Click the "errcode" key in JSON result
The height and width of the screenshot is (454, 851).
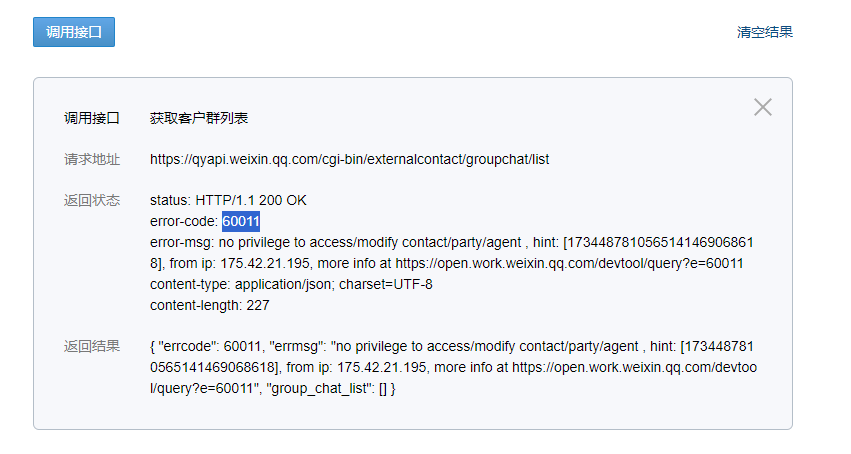(187, 347)
